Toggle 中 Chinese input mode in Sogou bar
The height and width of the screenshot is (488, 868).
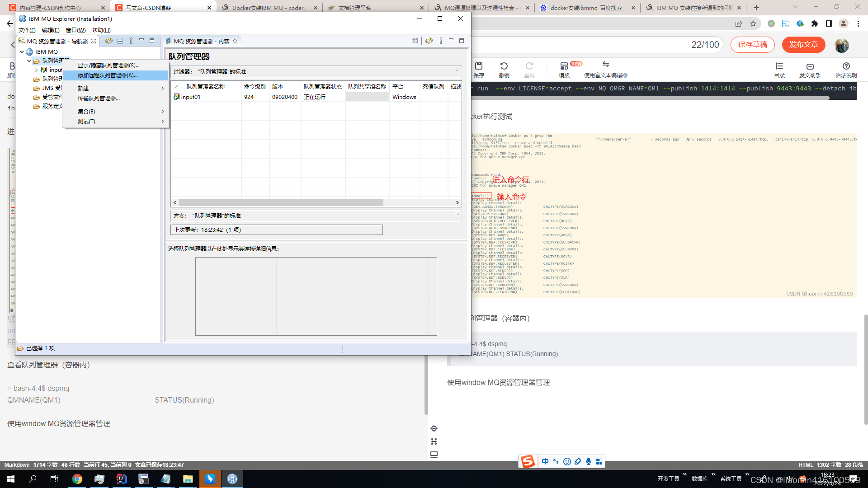click(545, 461)
